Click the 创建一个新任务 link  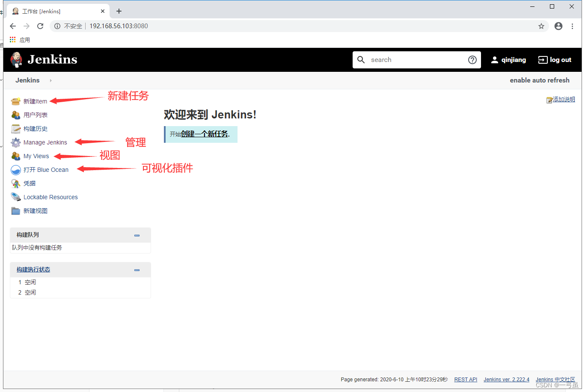[205, 134]
